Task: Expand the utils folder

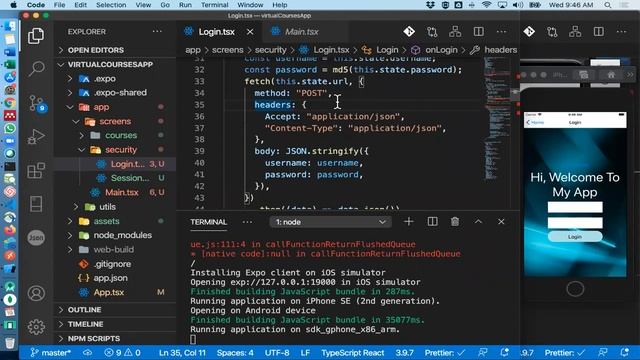Action: tap(107, 207)
